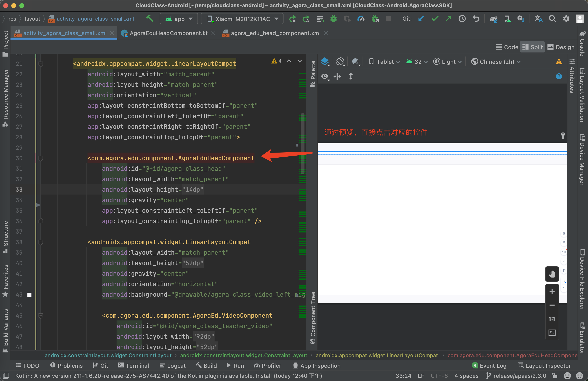Screen dimensions: 588x381
Task: Click the Git Rollback undo icon
Action: point(476,19)
